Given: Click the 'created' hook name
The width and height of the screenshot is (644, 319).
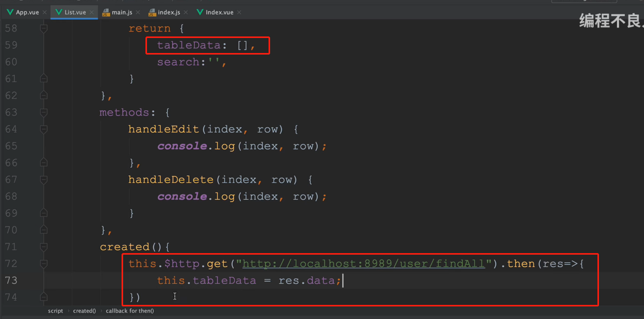Looking at the screenshot, I should pyautogui.click(x=125, y=247).
